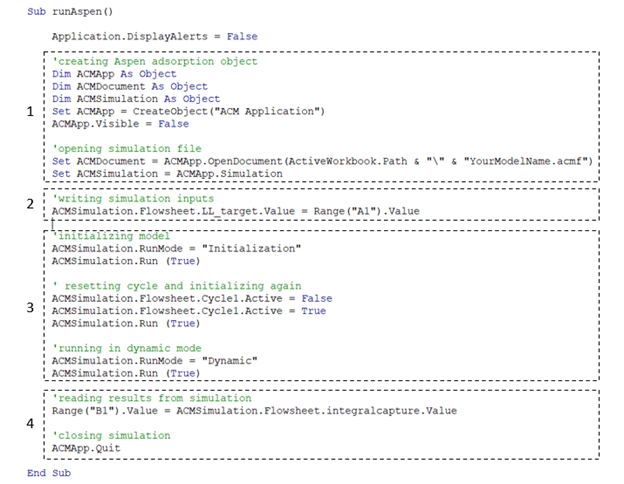Click the comment 'closing simulation'

(111, 435)
